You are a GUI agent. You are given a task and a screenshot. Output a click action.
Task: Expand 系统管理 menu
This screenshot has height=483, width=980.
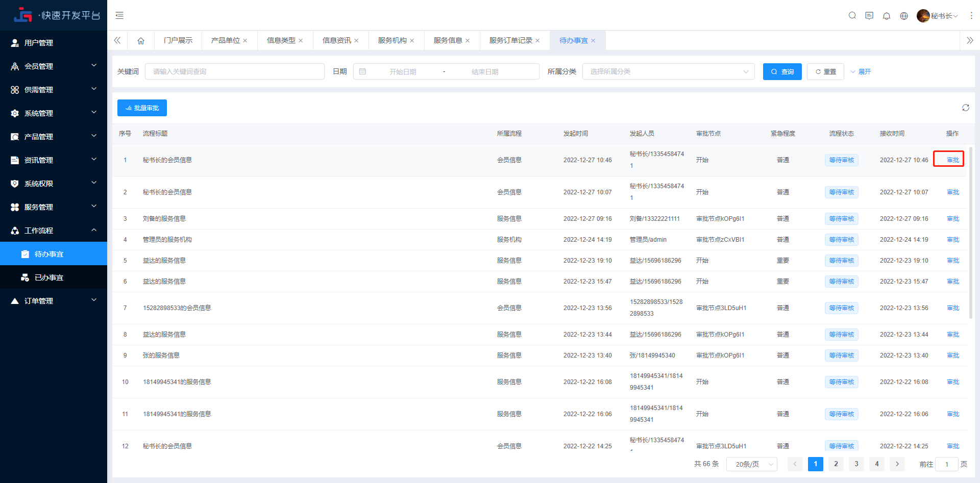[54, 113]
